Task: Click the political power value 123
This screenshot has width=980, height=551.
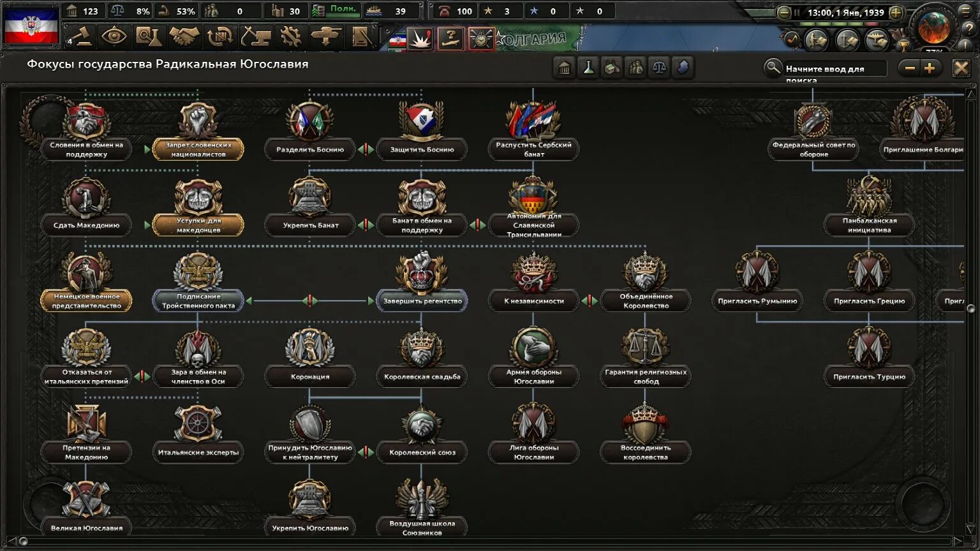Action: 91,11
